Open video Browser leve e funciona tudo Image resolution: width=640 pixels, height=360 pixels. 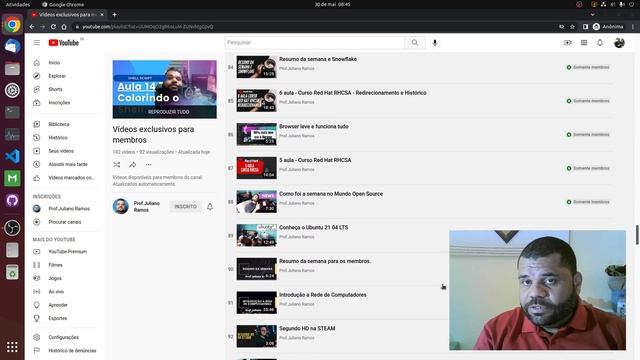tap(313, 127)
